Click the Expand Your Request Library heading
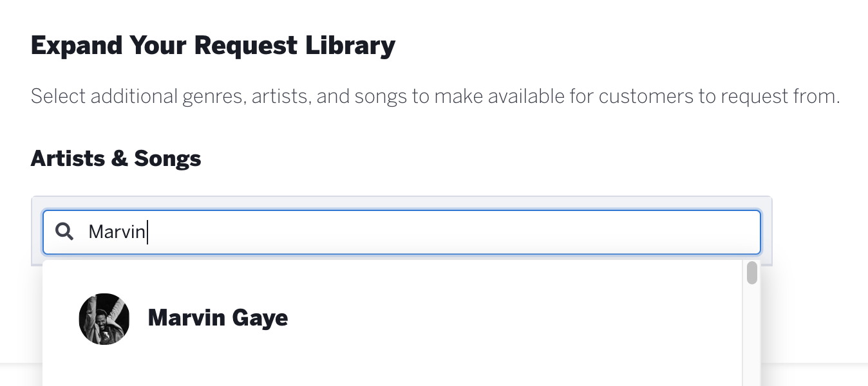The height and width of the screenshot is (386, 868). pos(213,46)
